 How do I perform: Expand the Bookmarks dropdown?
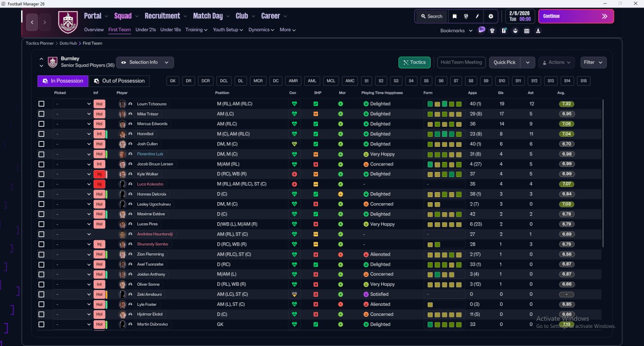click(x=456, y=31)
